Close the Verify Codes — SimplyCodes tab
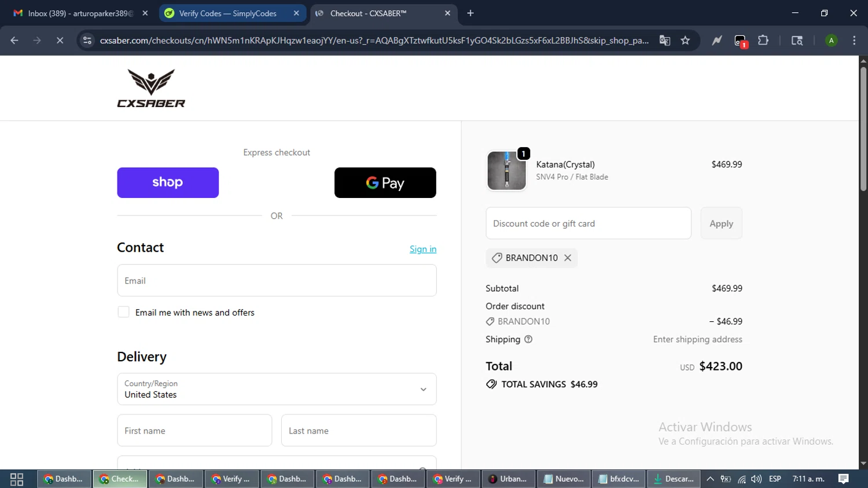Viewport: 868px width, 488px height. (x=296, y=13)
